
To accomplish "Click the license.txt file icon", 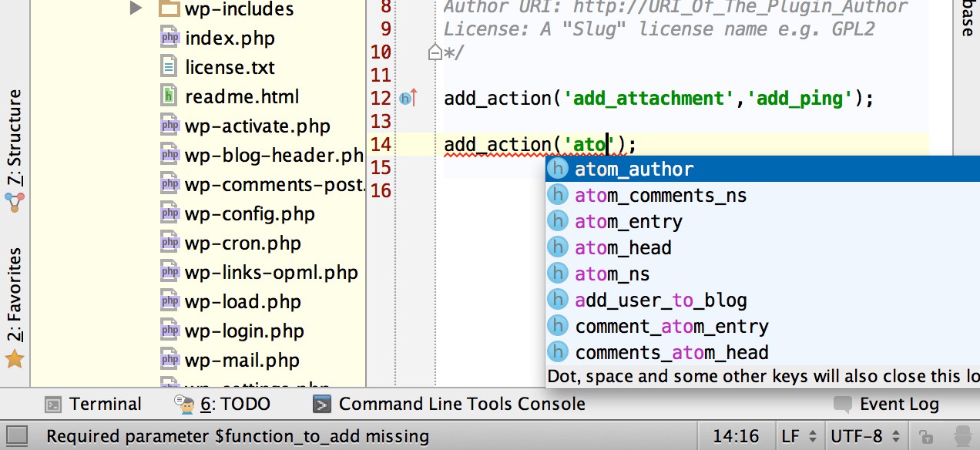I will [x=169, y=67].
